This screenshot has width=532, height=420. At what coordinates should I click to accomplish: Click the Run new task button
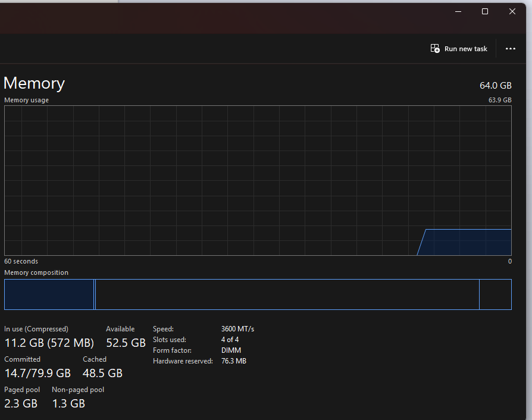coord(459,49)
